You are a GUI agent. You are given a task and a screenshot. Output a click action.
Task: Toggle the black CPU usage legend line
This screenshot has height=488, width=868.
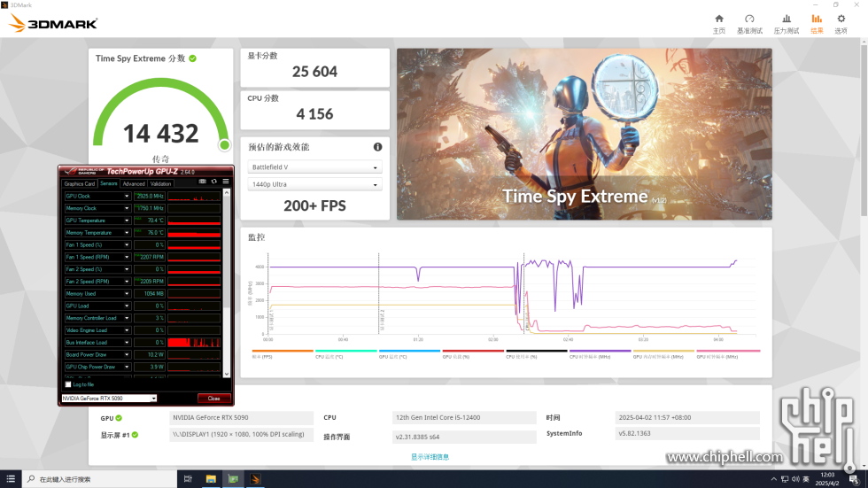[537, 351]
